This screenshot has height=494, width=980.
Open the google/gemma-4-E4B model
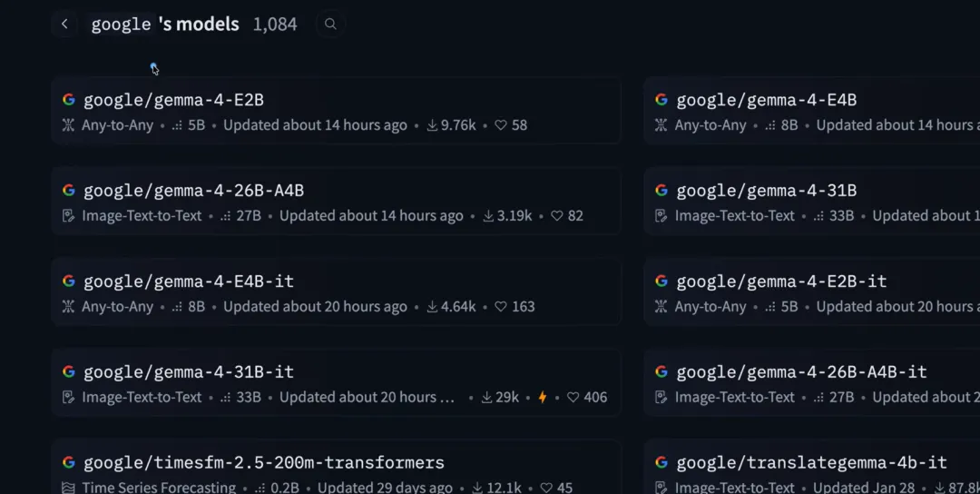766,100
